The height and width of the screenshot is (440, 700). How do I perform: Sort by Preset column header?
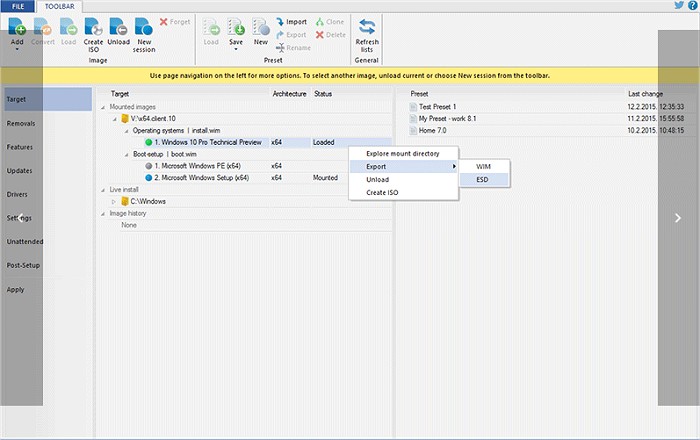(x=419, y=94)
